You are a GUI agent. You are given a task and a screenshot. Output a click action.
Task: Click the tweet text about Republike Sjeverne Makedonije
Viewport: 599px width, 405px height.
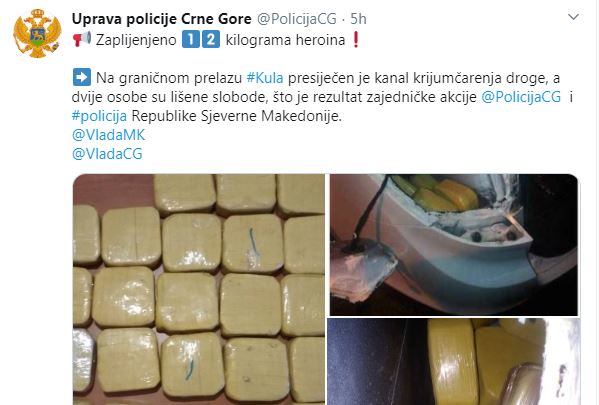(236, 116)
